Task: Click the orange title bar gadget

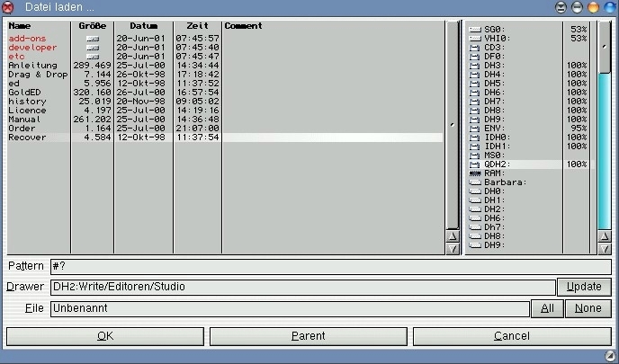Action: coord(593,7)
